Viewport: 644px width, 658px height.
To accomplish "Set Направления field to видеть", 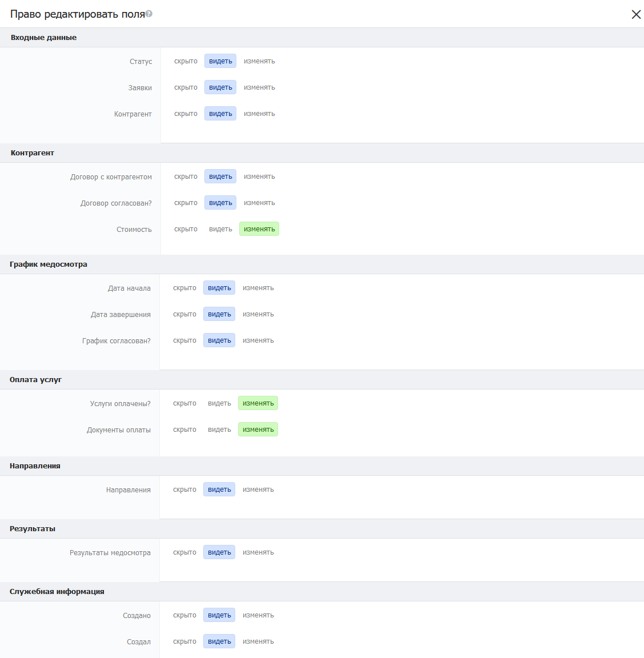I will tap(219, 490).
